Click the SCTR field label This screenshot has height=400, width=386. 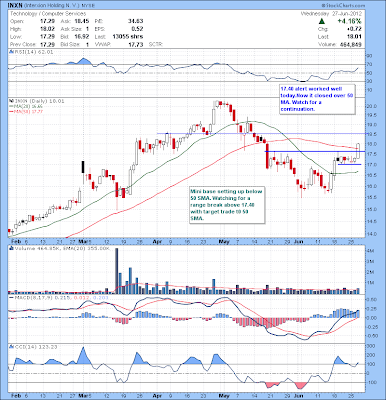155,44
